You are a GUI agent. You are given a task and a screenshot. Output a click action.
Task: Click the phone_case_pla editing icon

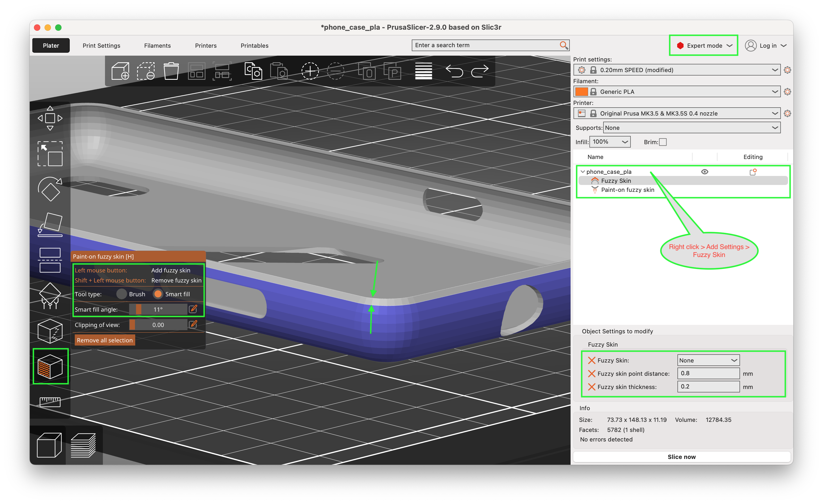coord(753,171)
